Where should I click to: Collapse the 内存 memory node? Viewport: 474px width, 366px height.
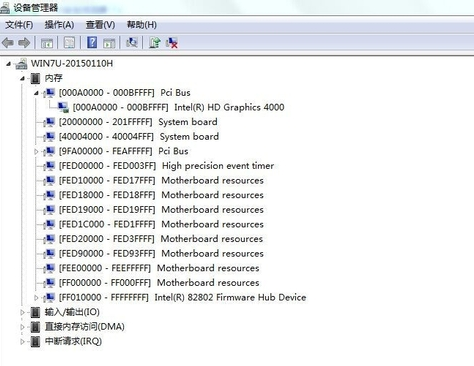(x=23, y=78)
